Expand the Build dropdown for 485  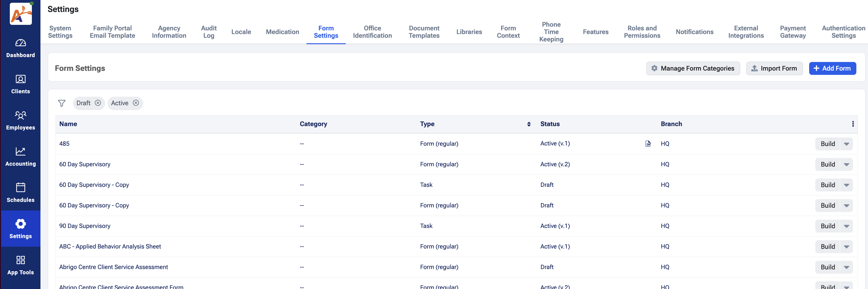[x=846, y=144]
